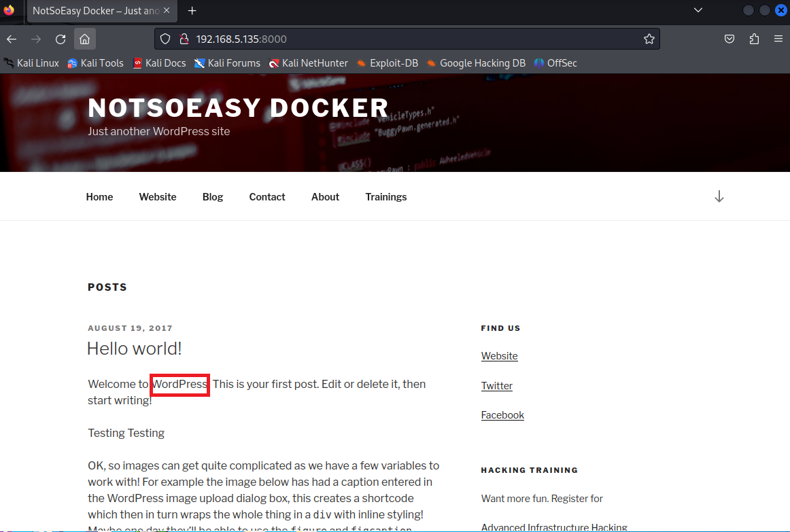
Task: Open the Kali NetHunter bookmark
Action: tap(309, 63)
